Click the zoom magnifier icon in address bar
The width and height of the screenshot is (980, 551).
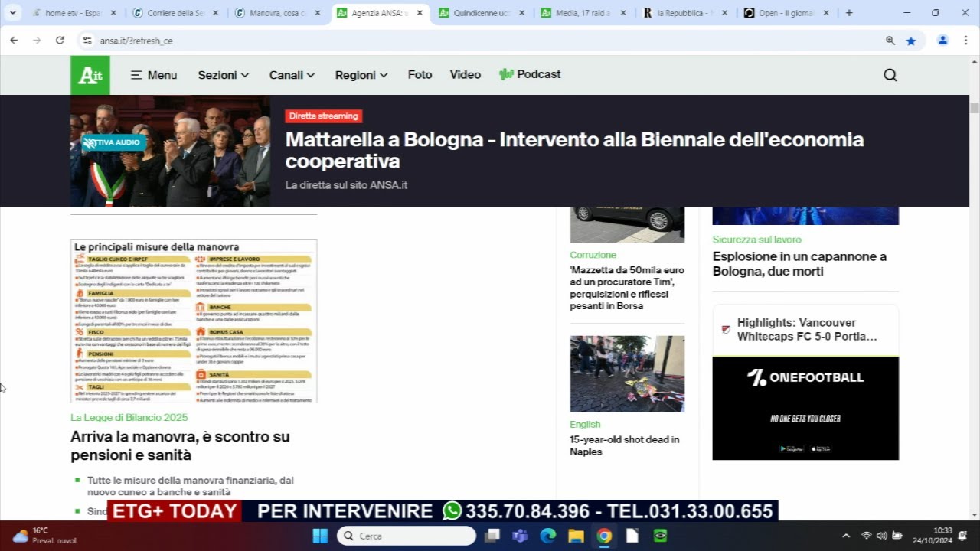point(890,41)
